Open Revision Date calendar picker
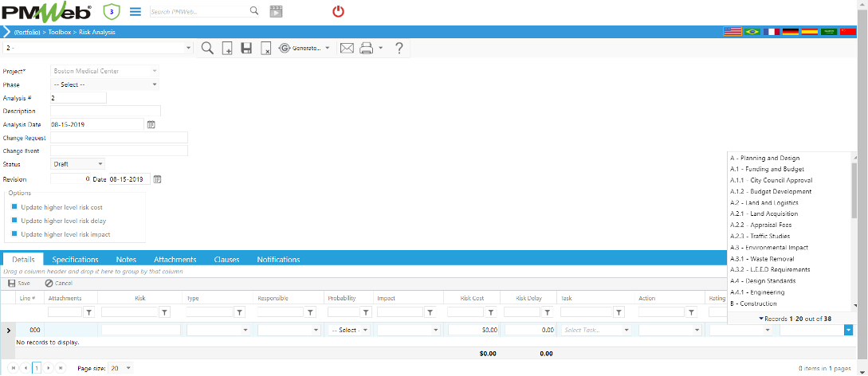Viewport: 868px width, 376px height. 157,179
